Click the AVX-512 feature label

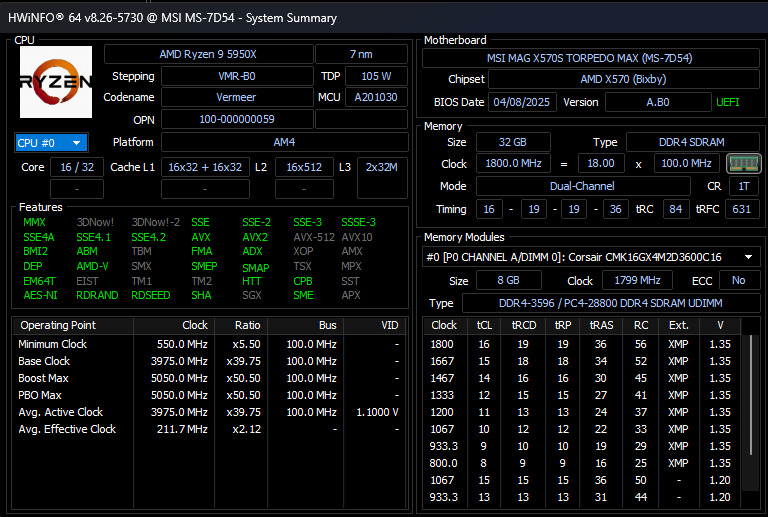314,237
